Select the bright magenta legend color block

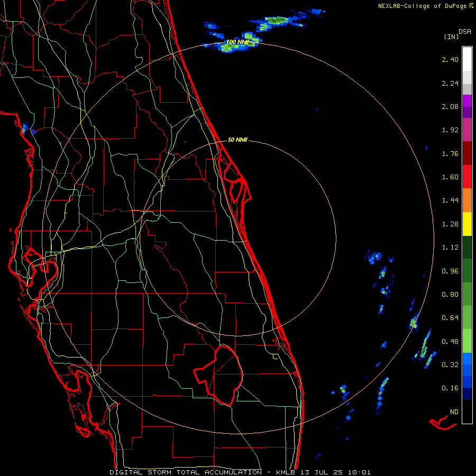tap(467, 100)
